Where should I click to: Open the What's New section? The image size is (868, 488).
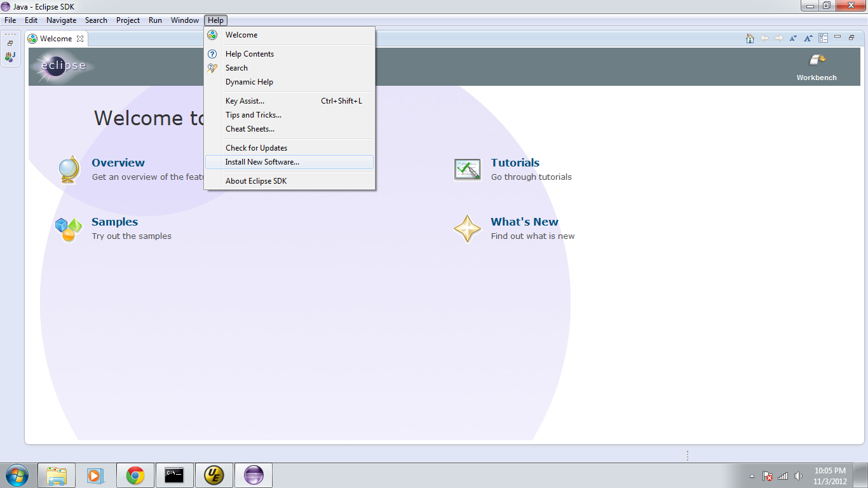tap(524, 222)
